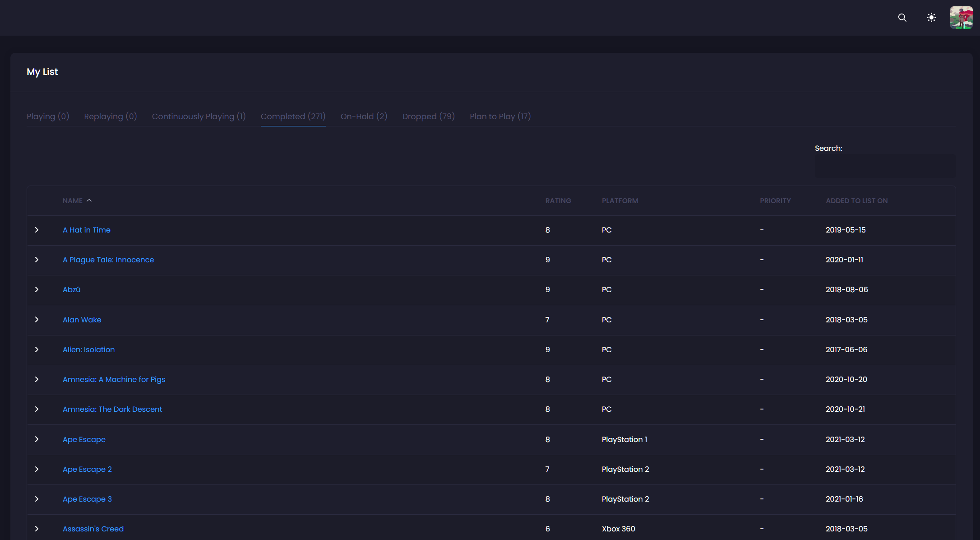Click Assassin's Creed rating 6 cell
Screen dimensions: 980x540
pyautogui.click(x=548, y=529)
